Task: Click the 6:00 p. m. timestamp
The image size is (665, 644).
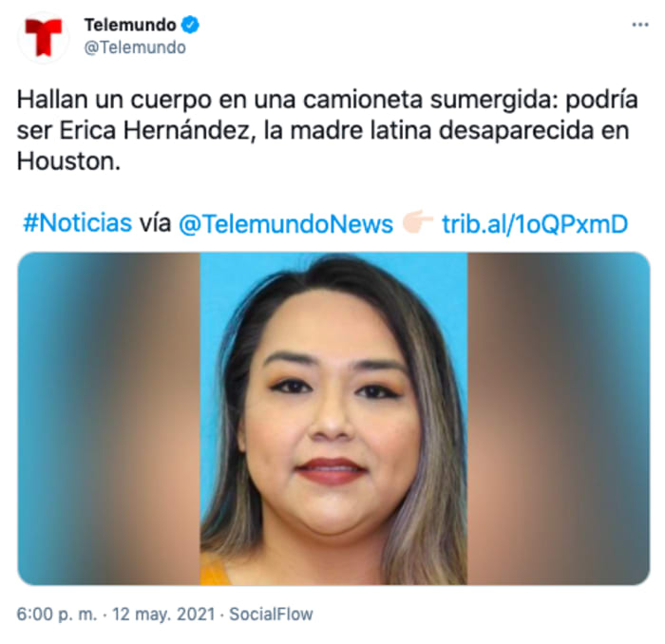Action: [x=57, y=614]
